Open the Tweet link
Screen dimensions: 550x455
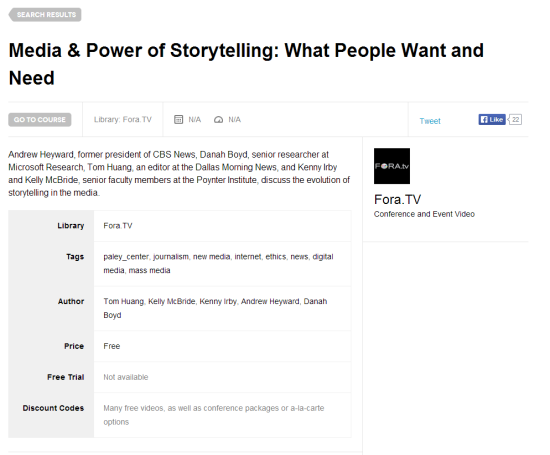430,121
